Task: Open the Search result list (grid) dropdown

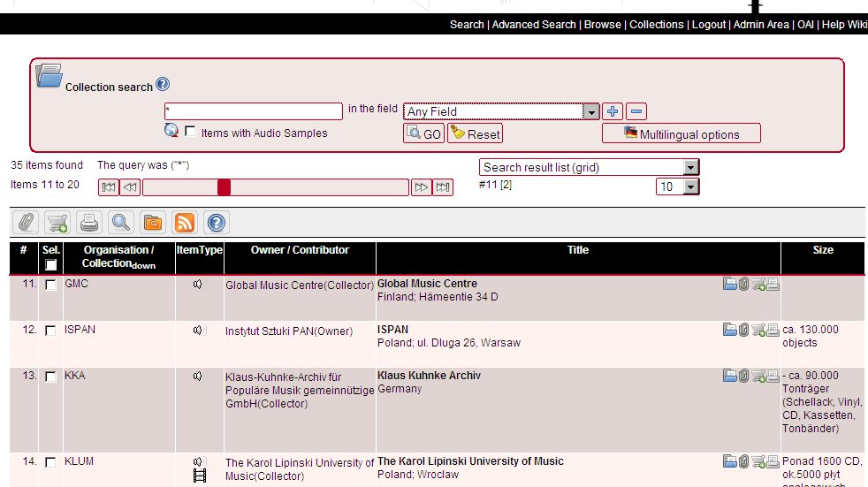Action: pos(589,167)
